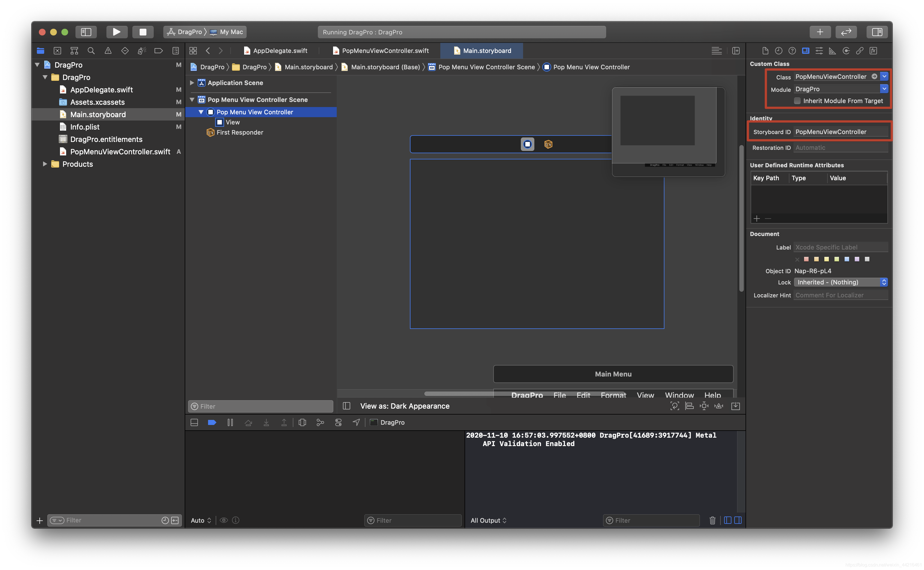The height and width of the screenshot is (570, 924).
Task: Enable Inherit Module From Target checkbox
Action: tap(797, 101)
